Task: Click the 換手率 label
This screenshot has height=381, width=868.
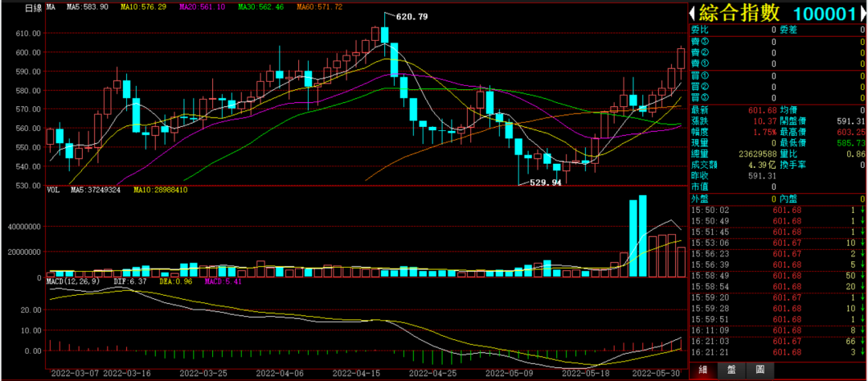Action: click(x=792, y=165)
